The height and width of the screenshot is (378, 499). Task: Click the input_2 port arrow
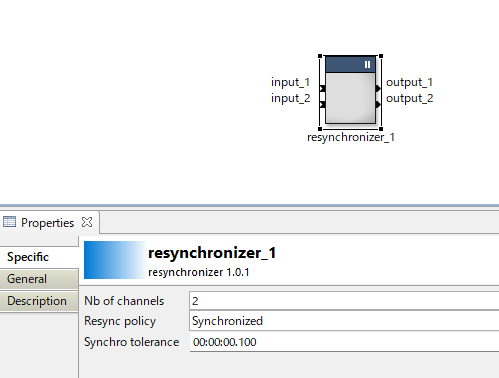[323, 104]
